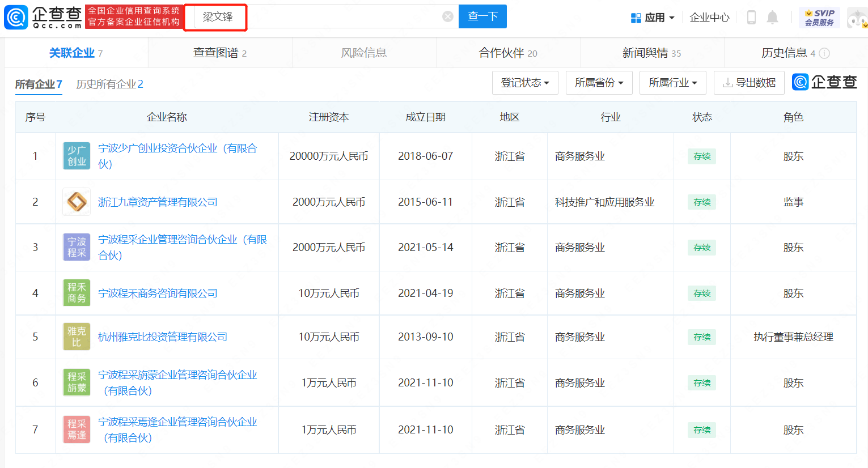868x468 pixels.
Task: Select 所有企业 7 sub-tab
Action: (x=39, y=84)
